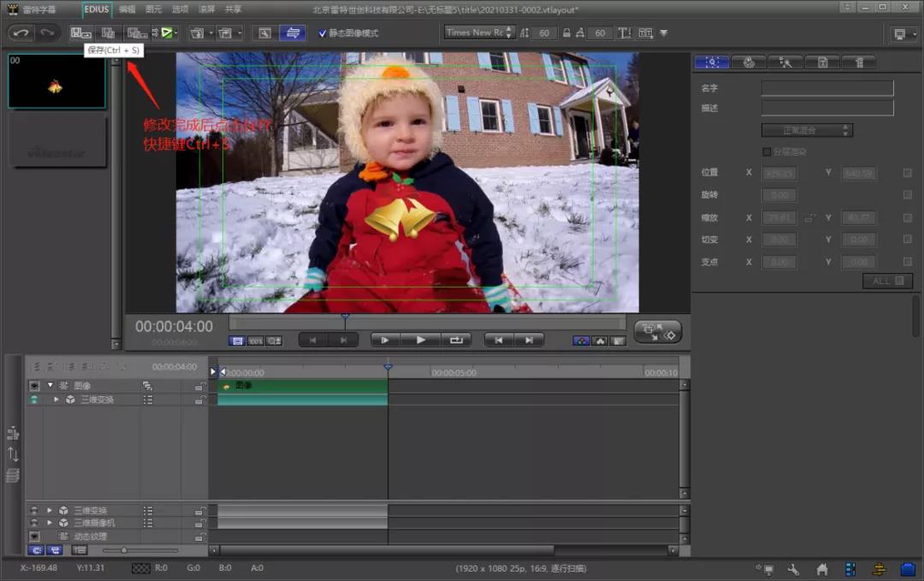924x581 pixels.
Task: Play the preview with the play button
Action: pyautogui.click(x=421, y=340)
